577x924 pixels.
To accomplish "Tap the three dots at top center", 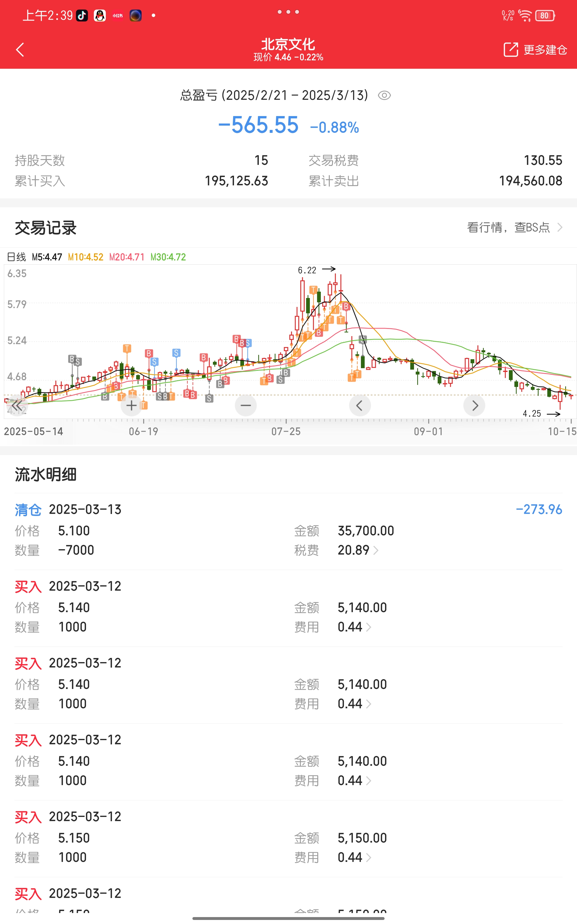I will [288, 12].
